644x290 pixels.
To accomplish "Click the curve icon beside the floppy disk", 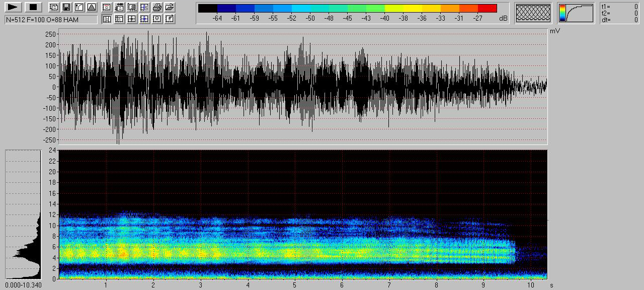I will (x=78, y=7).
